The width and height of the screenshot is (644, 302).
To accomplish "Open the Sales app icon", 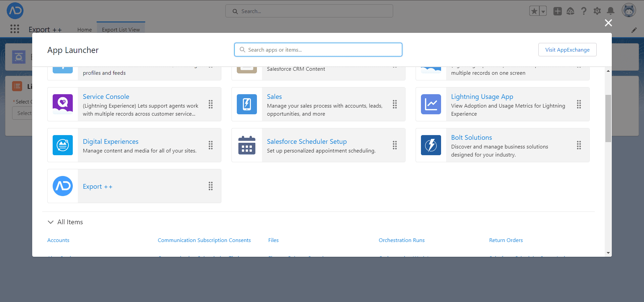I will 247,104.
